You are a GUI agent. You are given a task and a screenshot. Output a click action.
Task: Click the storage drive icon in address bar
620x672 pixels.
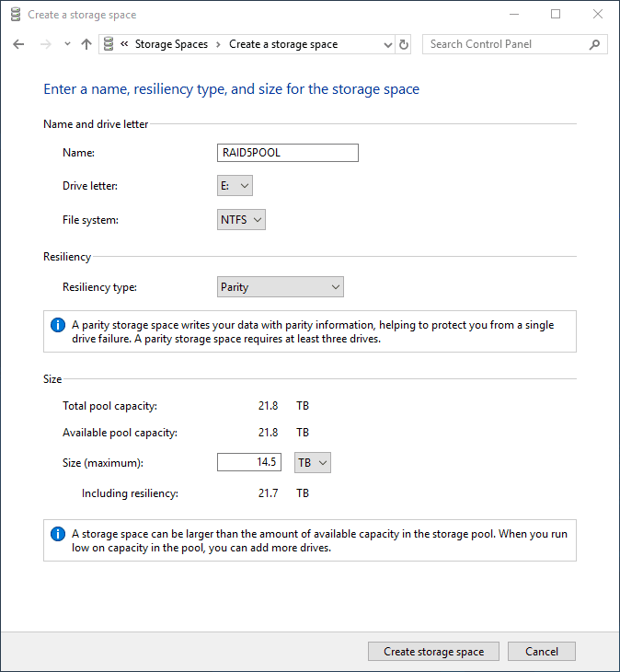pyautogui.click(x=109, y=44)
